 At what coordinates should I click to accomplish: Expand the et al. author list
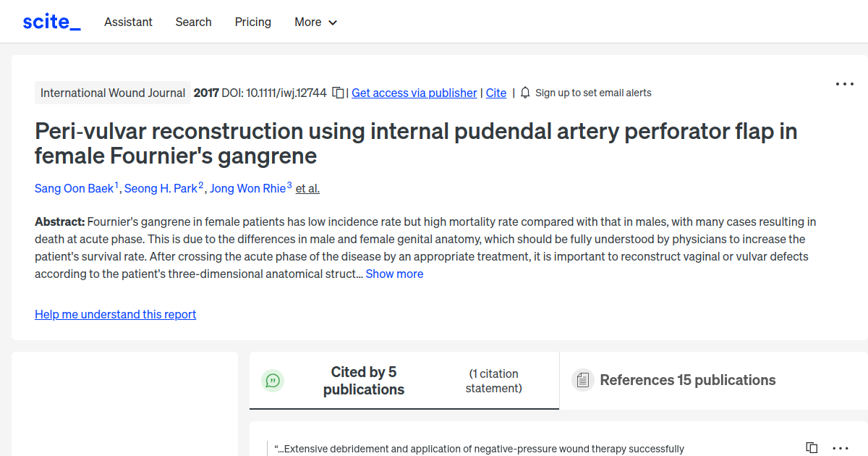(x=307, y=188)
